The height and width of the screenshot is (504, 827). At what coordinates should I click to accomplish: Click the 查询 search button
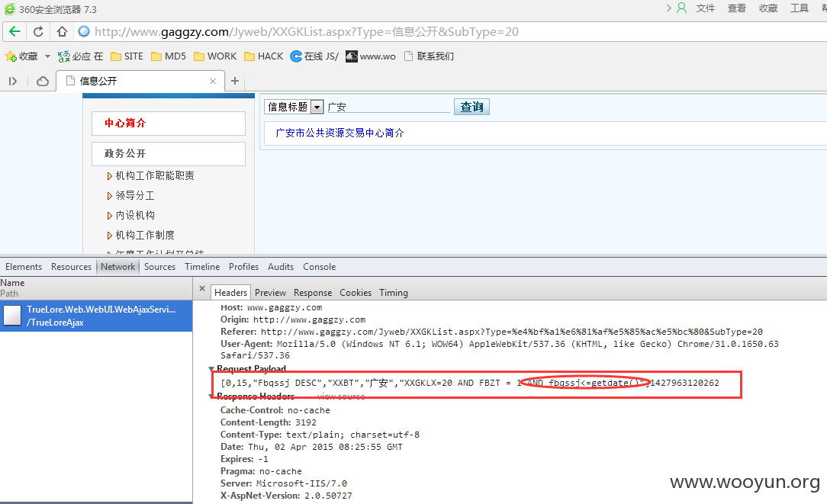472,107
